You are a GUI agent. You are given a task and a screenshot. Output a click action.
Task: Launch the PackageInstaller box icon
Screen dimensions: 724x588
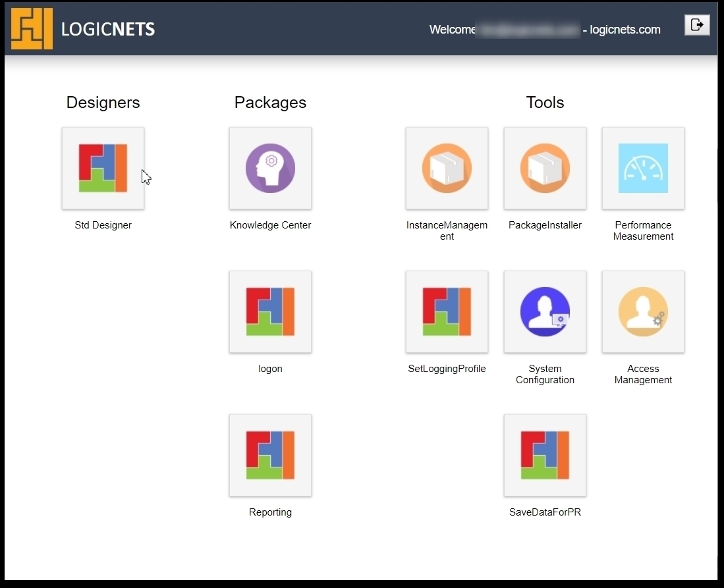pos(545,168)
